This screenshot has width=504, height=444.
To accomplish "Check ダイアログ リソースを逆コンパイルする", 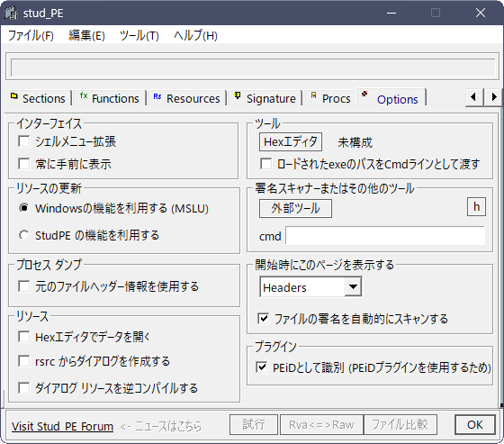I will [x=24, y=387].
